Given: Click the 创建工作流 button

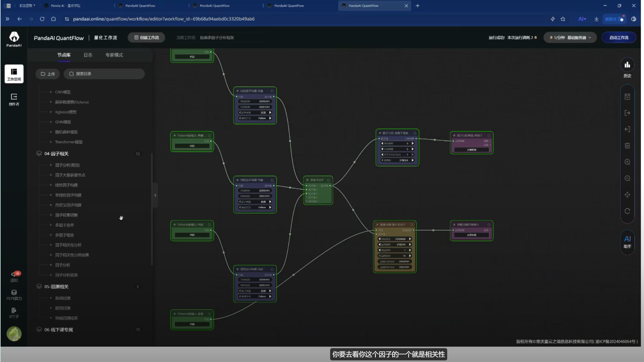Looking at the screenshot, I should click(x=146, y=38).
